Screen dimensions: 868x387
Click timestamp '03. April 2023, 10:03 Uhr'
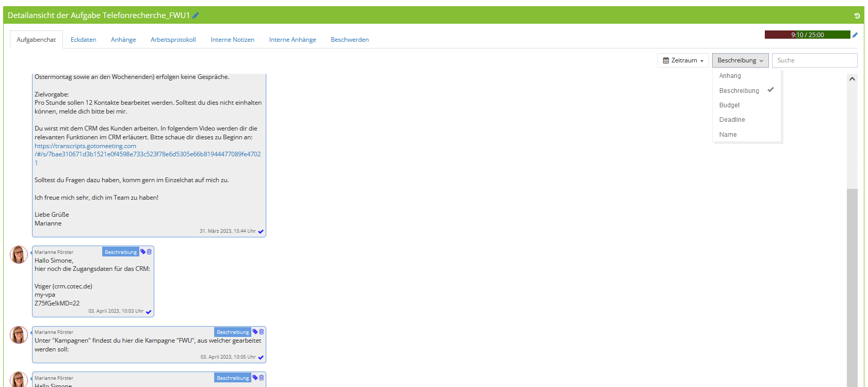(116, 311)
